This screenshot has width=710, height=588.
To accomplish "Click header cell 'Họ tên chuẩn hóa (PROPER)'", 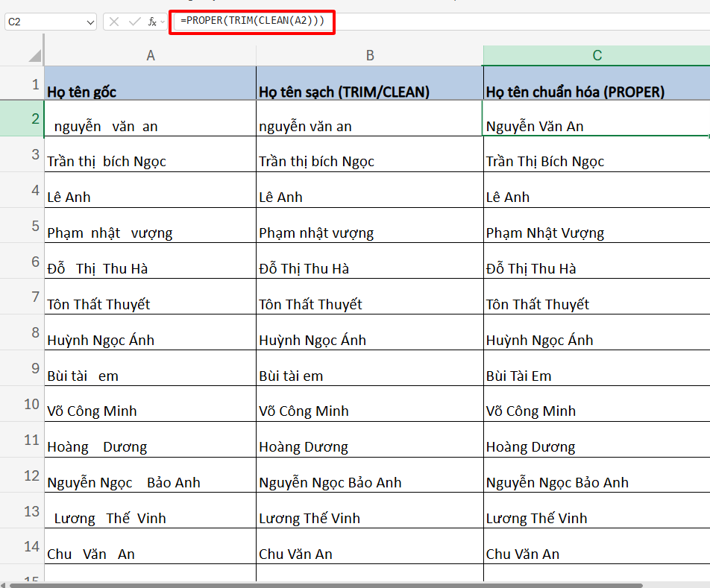I will pyautogui.click(x=597, y=83).
